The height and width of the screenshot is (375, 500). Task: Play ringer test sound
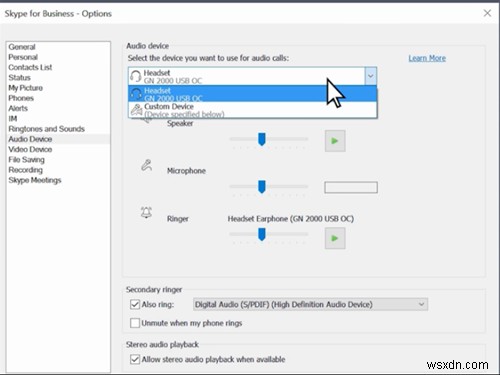pos(335,238)
